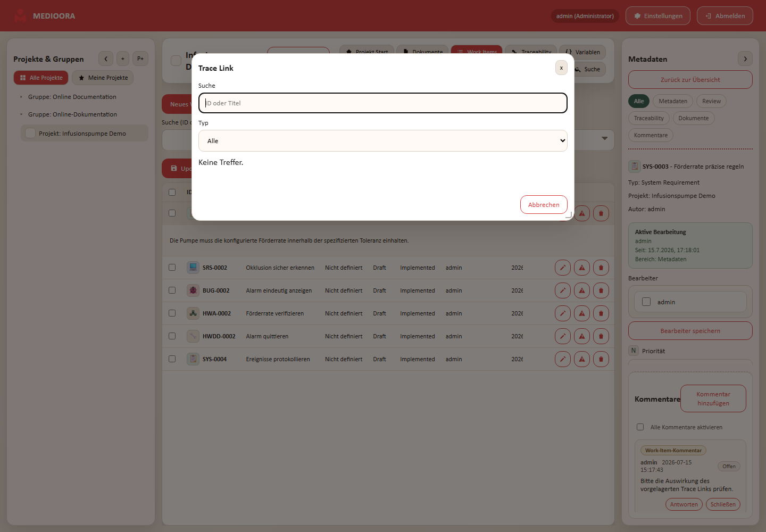Delete SYS-0004 via trash icon
This screenshot has height=532, width=766.
pyautogui.click(x=601, y=359)
